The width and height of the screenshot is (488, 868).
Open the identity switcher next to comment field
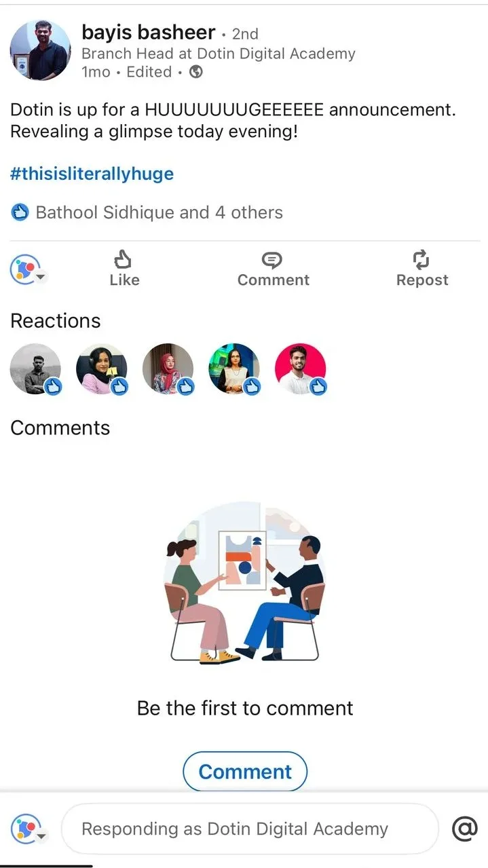pyautogui.click(x=29, y=829)
